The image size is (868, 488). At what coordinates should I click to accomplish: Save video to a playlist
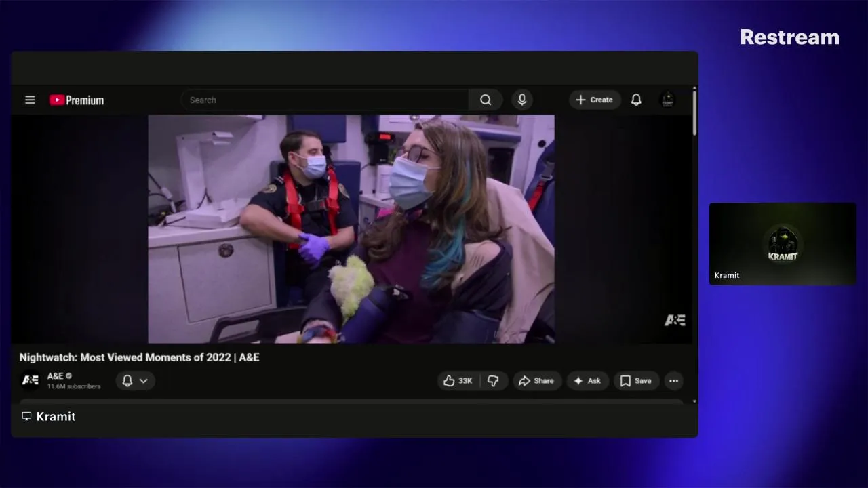(x=636, y=381)
